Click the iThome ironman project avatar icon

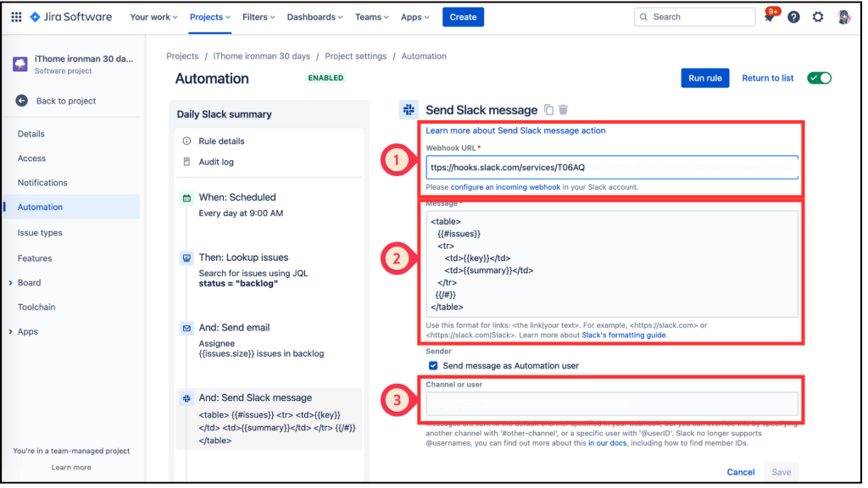tap(20, 64)
